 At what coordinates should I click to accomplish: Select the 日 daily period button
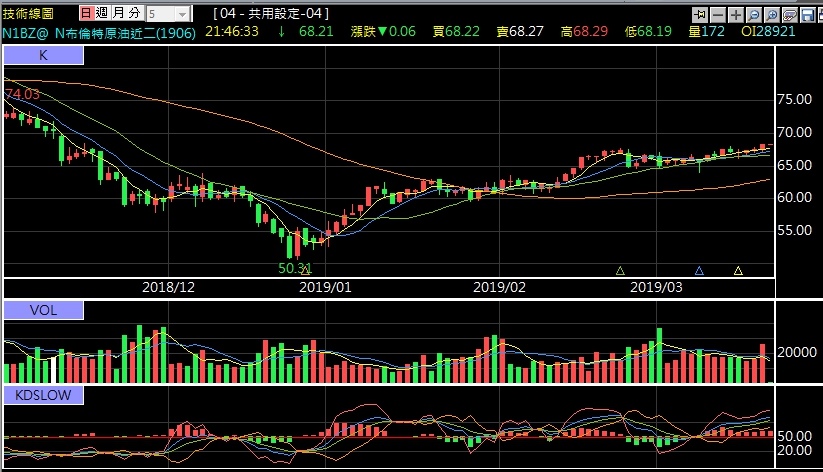(87, 13)
